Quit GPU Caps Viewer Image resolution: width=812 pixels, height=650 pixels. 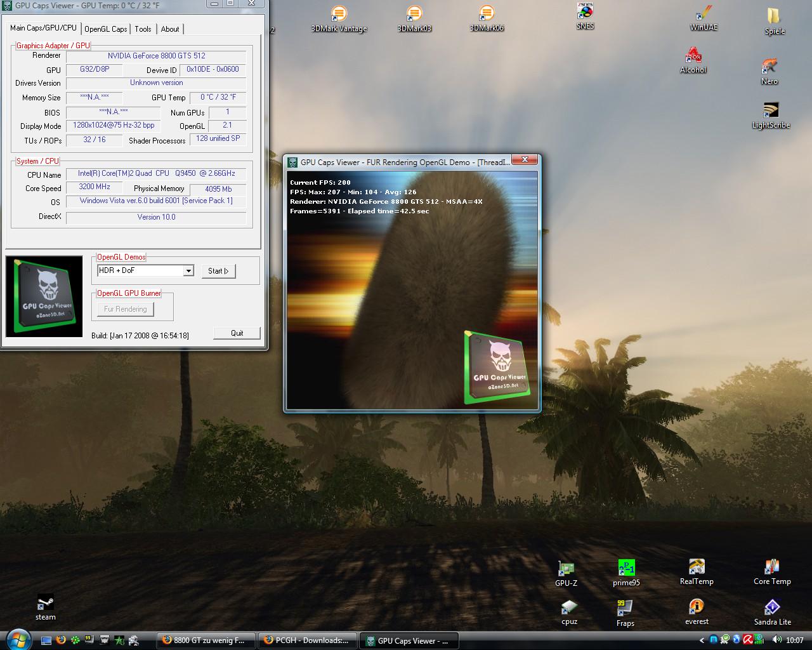237,333
